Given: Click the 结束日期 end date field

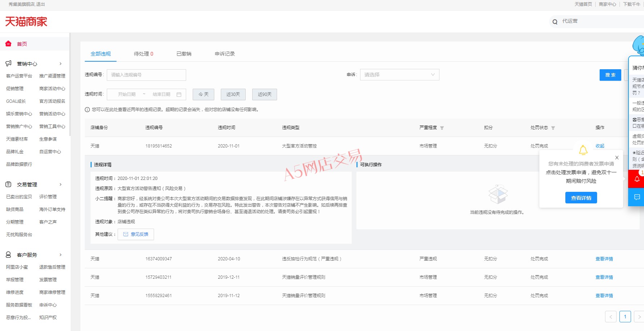Looking at the screenshot, I should [161, 94].
